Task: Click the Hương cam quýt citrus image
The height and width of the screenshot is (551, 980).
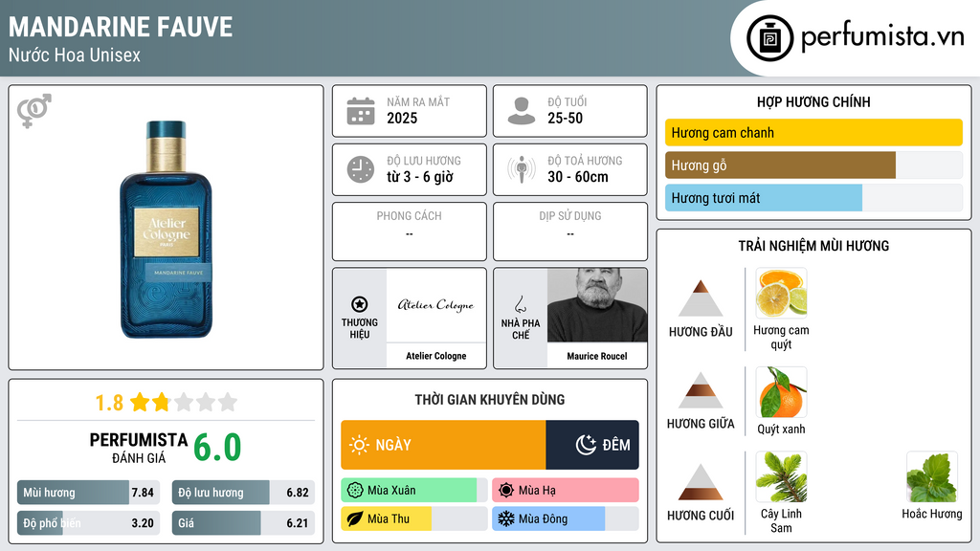Action: [x=781, y=293]
